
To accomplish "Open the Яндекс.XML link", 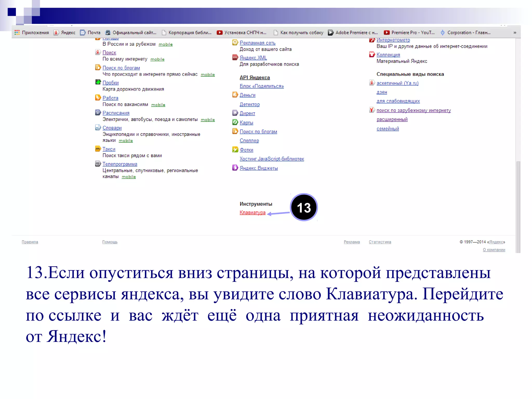I will point(253,58).
